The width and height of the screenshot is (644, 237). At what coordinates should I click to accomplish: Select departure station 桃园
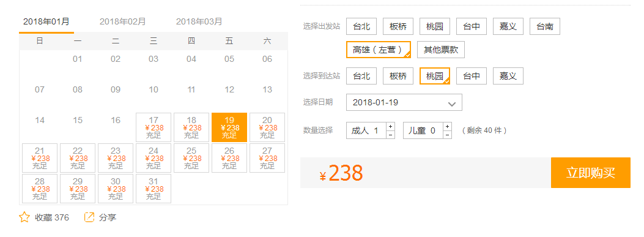[435, 27]
